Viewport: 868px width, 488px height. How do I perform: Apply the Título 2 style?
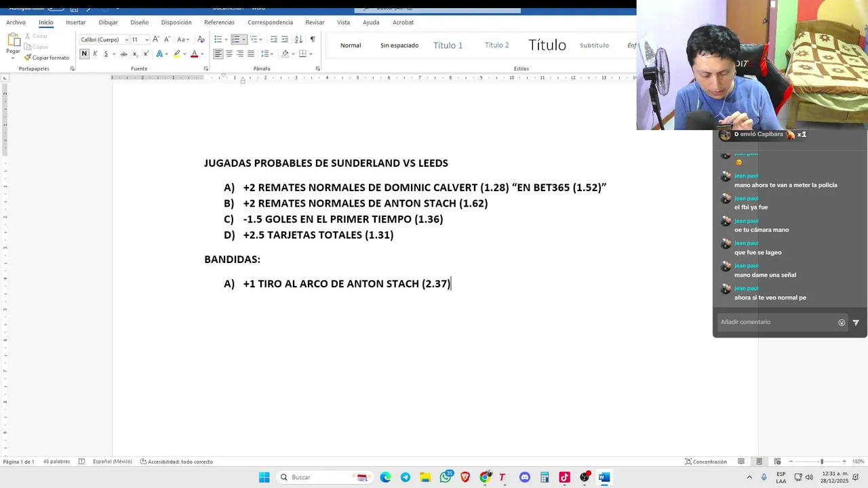tap(496, 45)
